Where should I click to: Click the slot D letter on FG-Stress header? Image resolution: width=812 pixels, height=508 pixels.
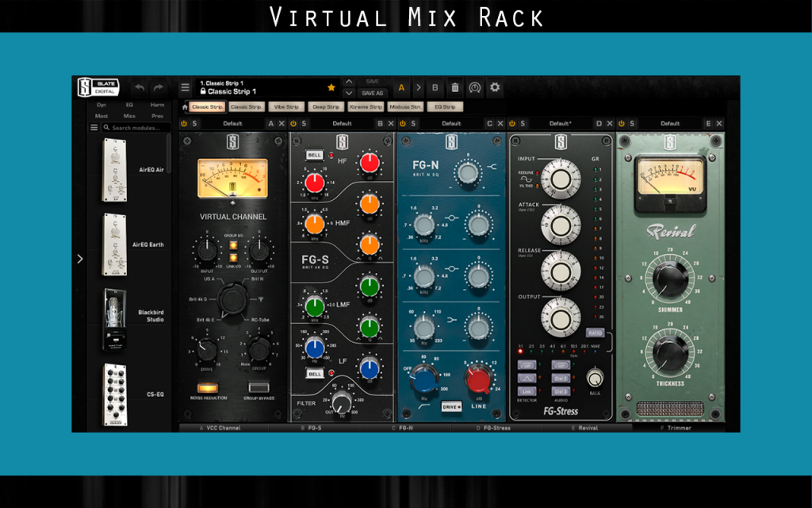pyautogui.click(x=599, y=123)
